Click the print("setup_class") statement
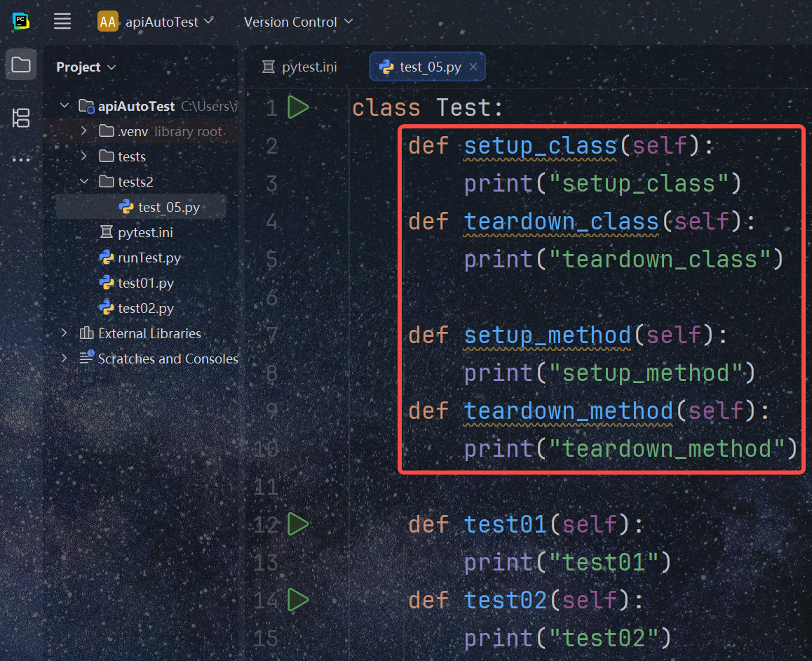Image resolution: width=812 pixels, height=661 pixels. coord(603,184)
